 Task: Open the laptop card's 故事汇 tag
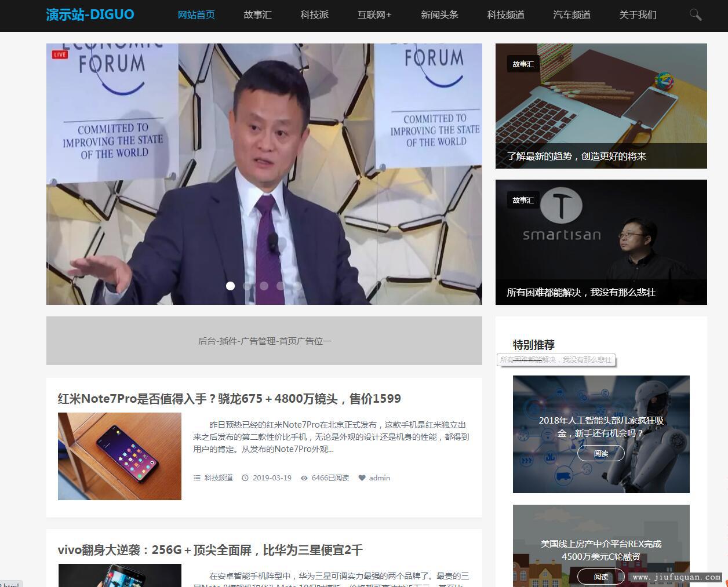[523, 64]
